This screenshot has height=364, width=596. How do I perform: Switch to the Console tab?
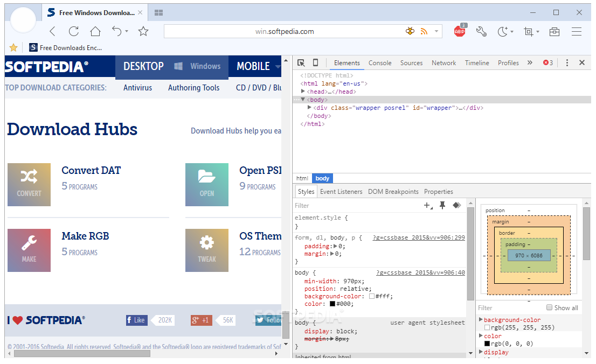380,62
